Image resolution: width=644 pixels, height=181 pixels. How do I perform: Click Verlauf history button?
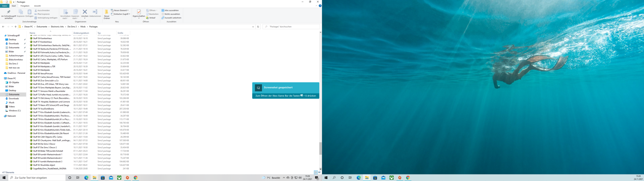[151, 18]
